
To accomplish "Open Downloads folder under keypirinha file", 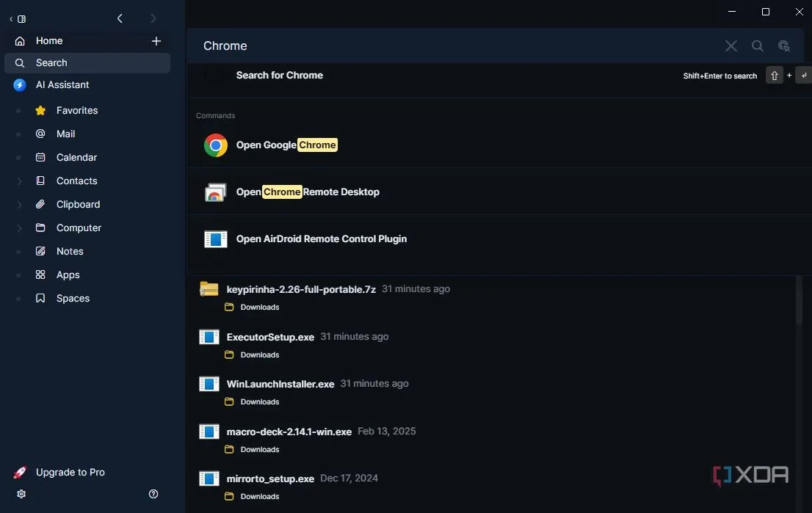I will [x=253, y=308].
